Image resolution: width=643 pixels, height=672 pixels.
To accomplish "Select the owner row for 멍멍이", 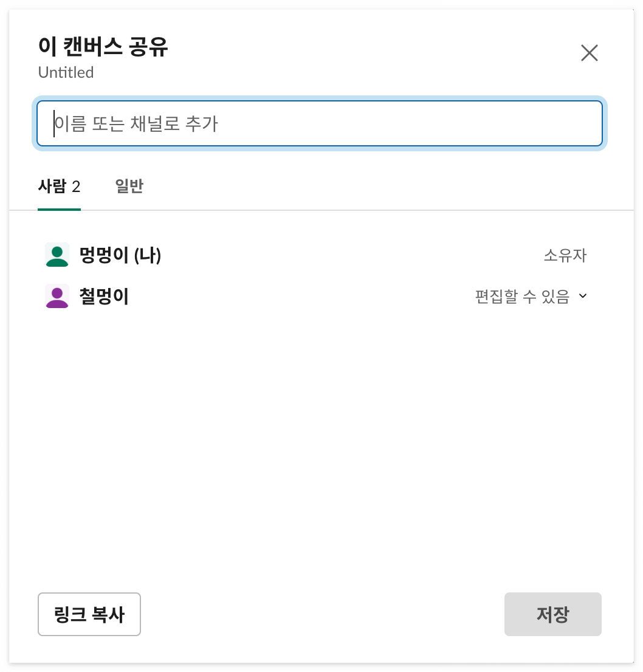I will [317, 255].
